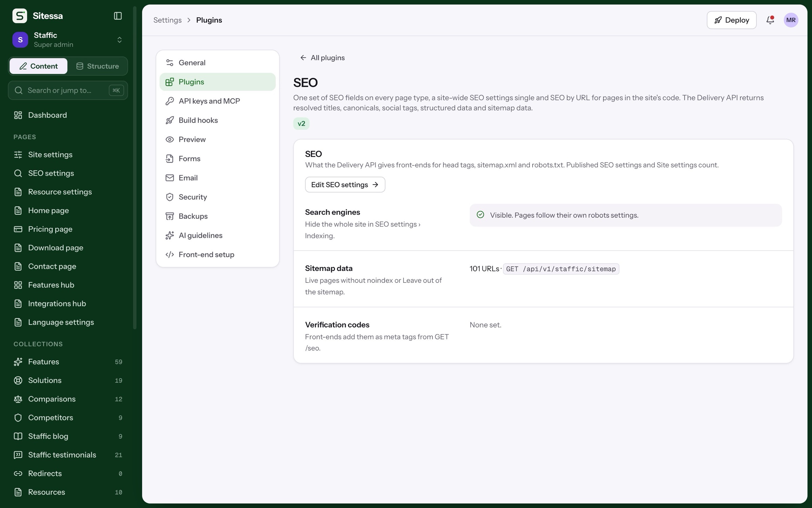Open the notifications bell
The width and height of the screenshot is (812, 508).
(x=770, y=20)
